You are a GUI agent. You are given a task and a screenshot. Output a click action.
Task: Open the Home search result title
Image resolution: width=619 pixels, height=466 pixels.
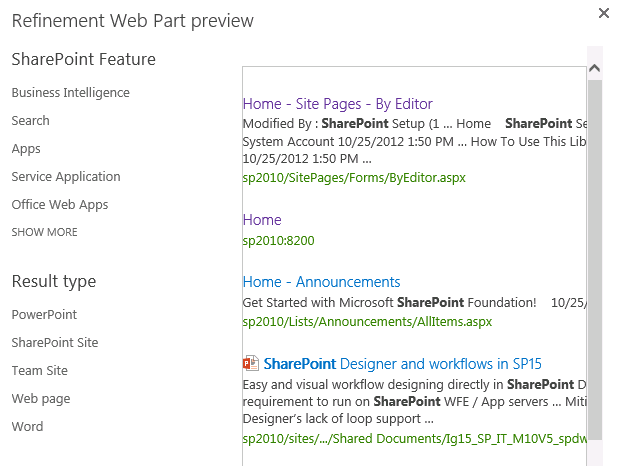coord(262,220)
